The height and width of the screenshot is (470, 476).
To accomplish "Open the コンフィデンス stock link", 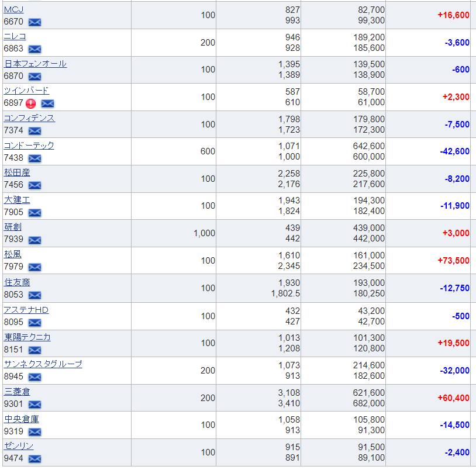I will click(x=29, y=118).
